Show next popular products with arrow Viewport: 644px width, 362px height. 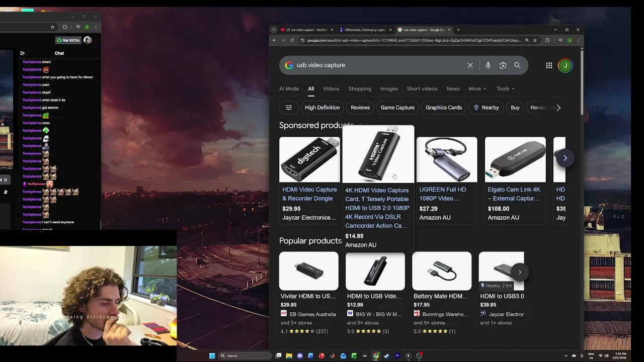coord(520,273)
